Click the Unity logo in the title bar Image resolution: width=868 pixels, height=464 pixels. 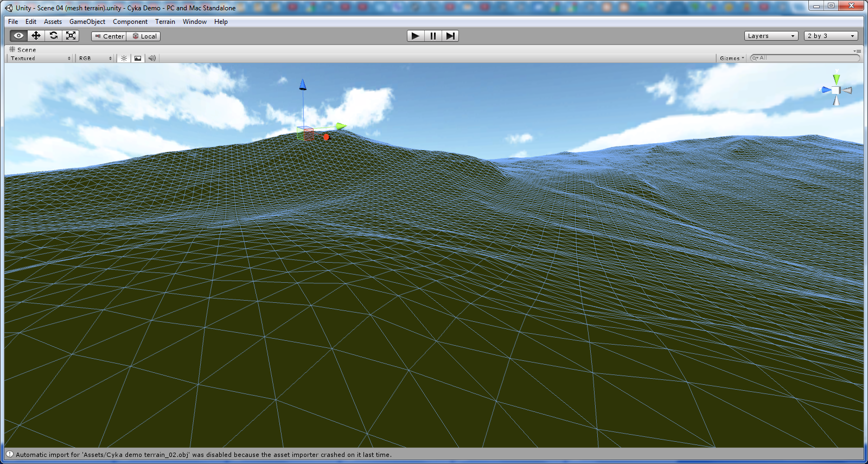(x=9, y=8)
